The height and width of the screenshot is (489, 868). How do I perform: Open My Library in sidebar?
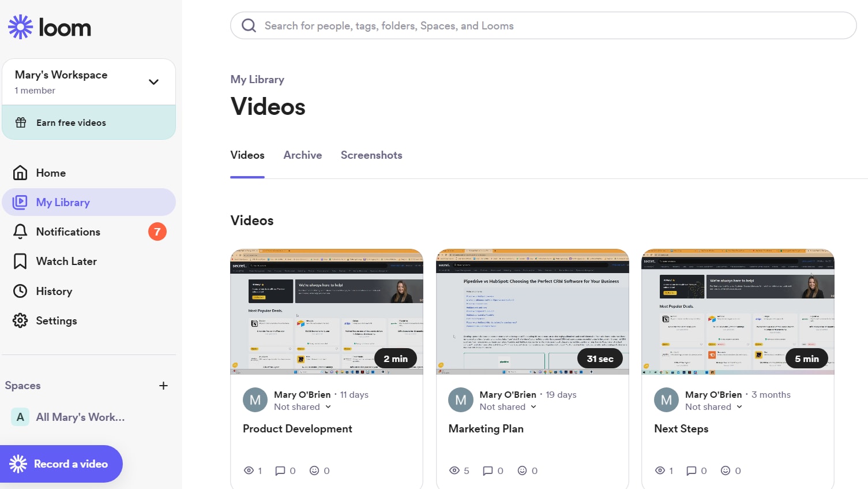pyautogui.click(x=89, y=202)
